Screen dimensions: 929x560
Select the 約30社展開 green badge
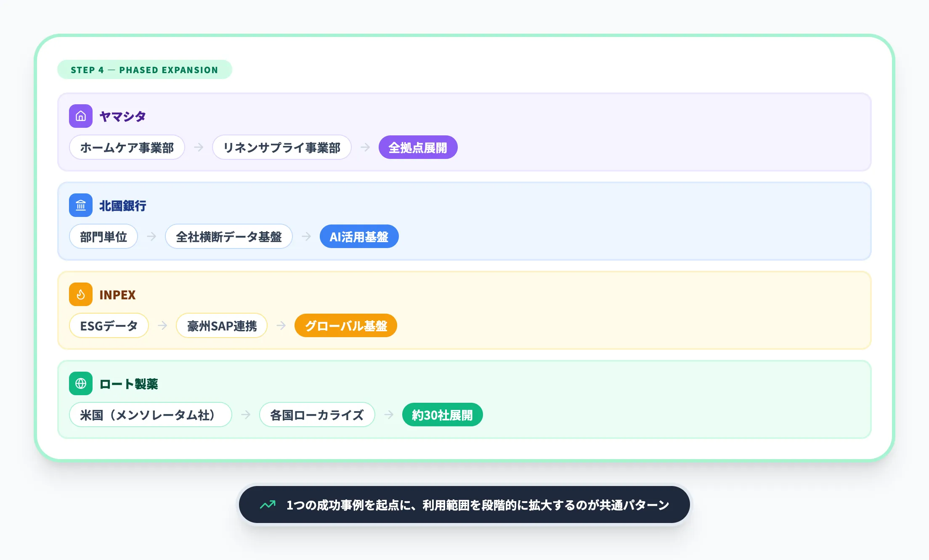click(442, 415)
